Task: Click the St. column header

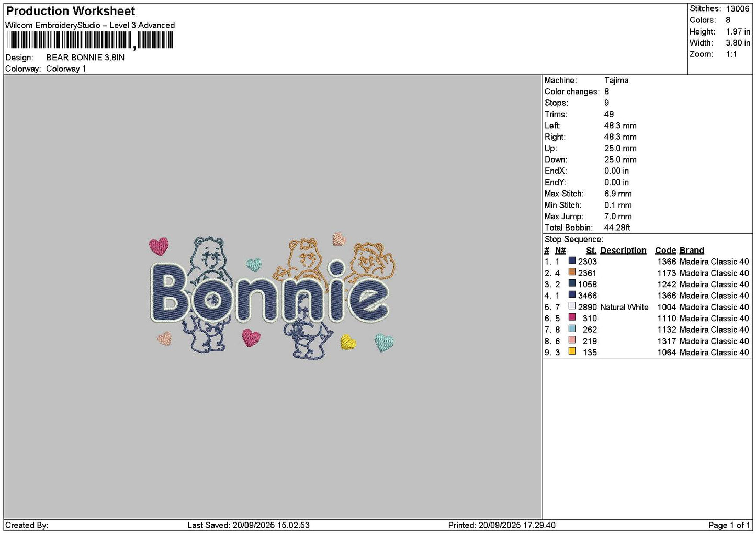Action: point(591,251)
